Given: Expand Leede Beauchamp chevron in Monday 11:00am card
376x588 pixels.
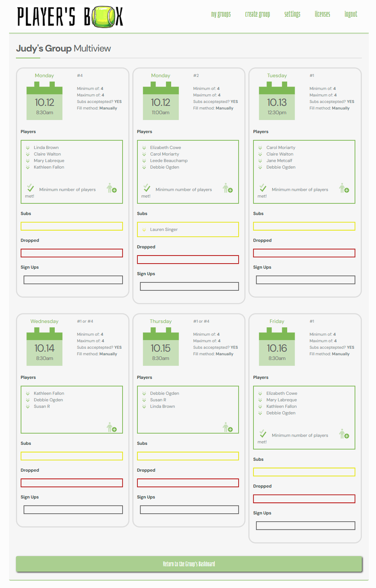Looking at the screenshot, I should (144, 161).
